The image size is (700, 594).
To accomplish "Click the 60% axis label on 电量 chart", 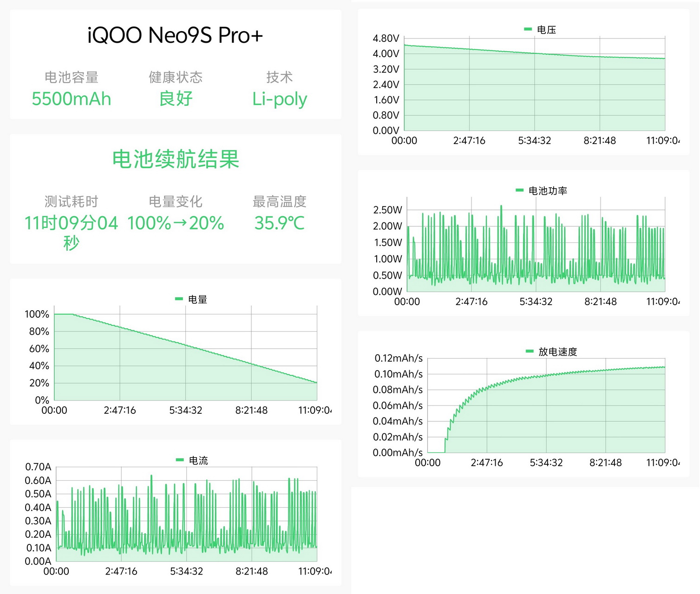I will point(39,349).
